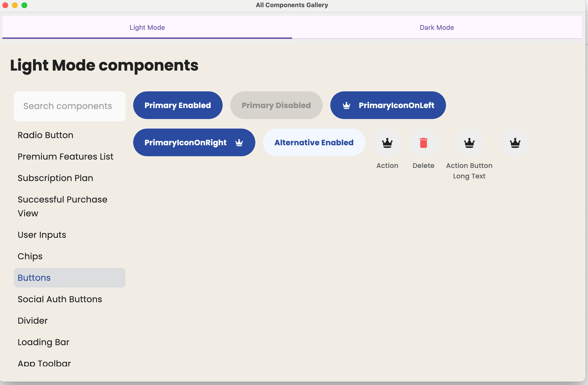The width and height of the screenshot is (588, 385).
Task: Open Social Auth Buttons component
Action: coord(69,299)
